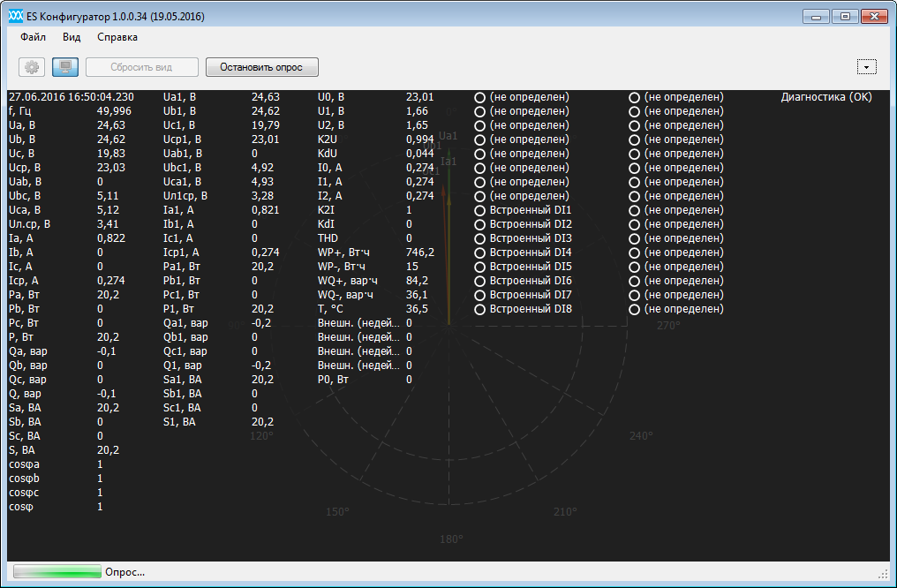Image resolution: width=897 pixels, height=588 pixels.
Task: Select the Встроенный DI1 indicator
Action: 480,210
